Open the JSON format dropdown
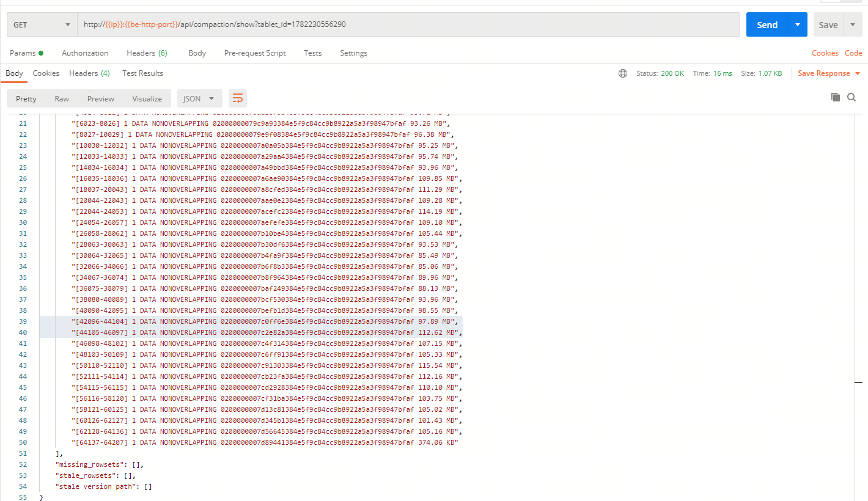This screenshot has width=868, height=501. click(x=199, y=98)
